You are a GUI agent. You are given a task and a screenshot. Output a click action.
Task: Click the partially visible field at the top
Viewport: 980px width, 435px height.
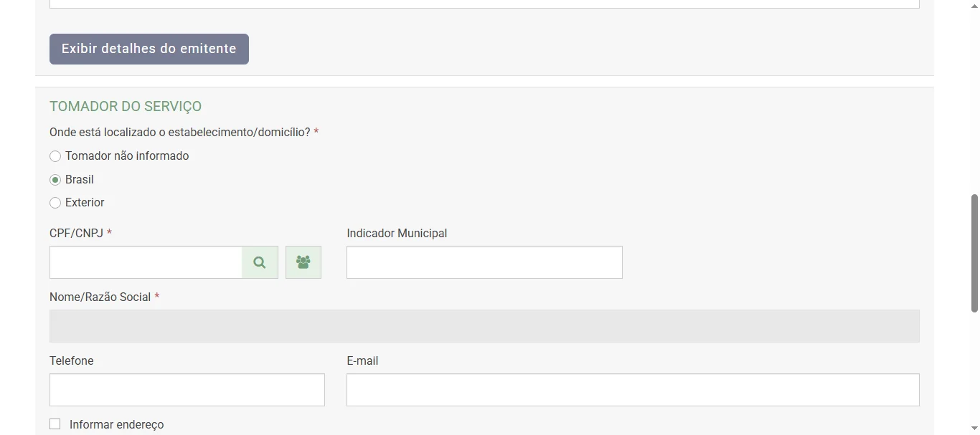point(484,4)
